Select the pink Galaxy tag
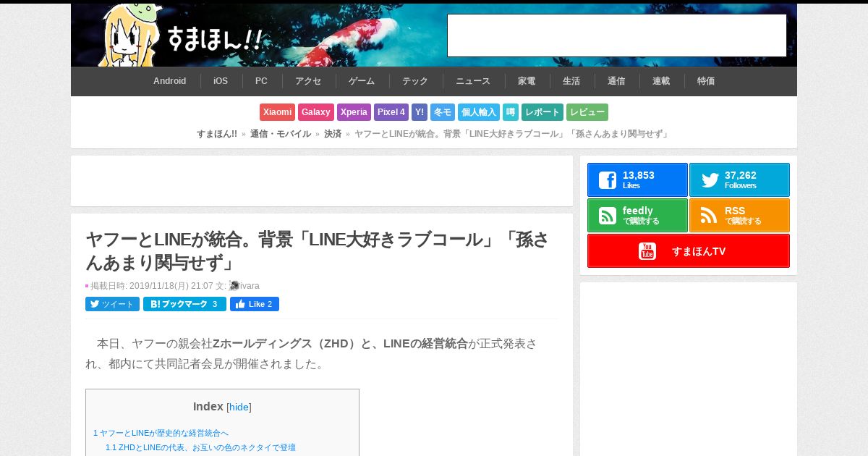This screenshot has width=868, height=456. (316, 112)
